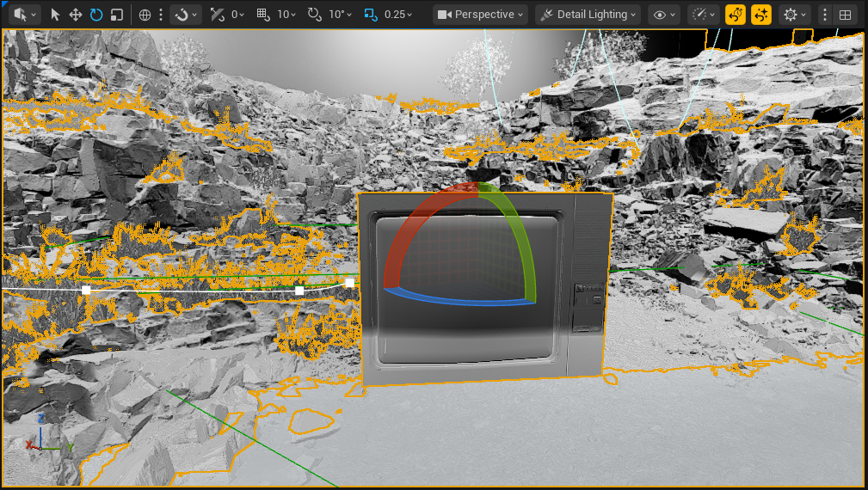Screen dimensions: 868x490
Task: Open scale snap 0.25 dropdown
Action: [398, 15]
